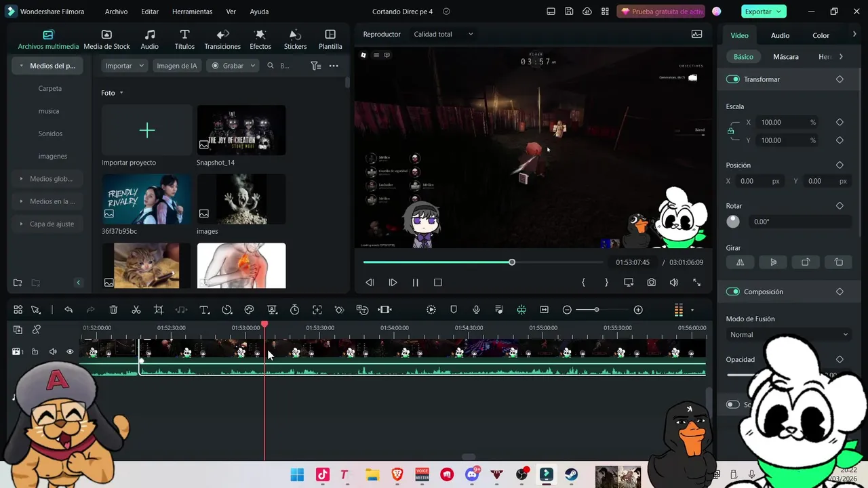Click the split scissors icon
The image size is (868, 488).
coord(136,310)
